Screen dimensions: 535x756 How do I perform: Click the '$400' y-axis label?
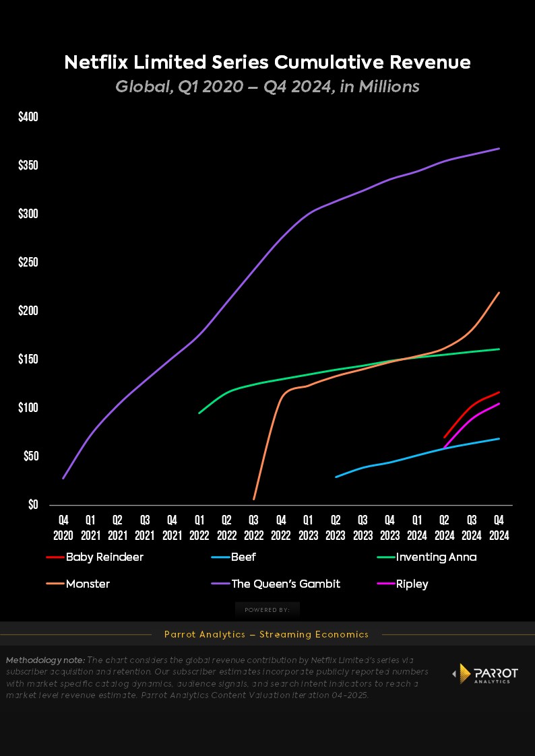[28, 117]
